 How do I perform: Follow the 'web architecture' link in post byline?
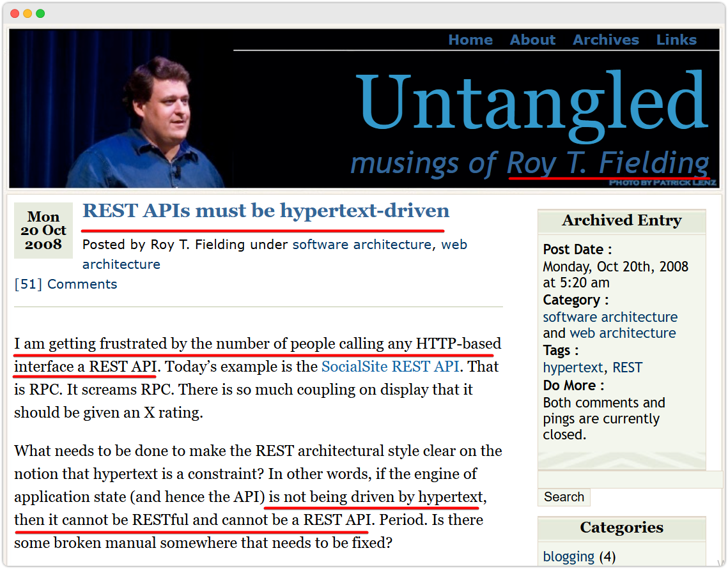[x=275, y=254]
